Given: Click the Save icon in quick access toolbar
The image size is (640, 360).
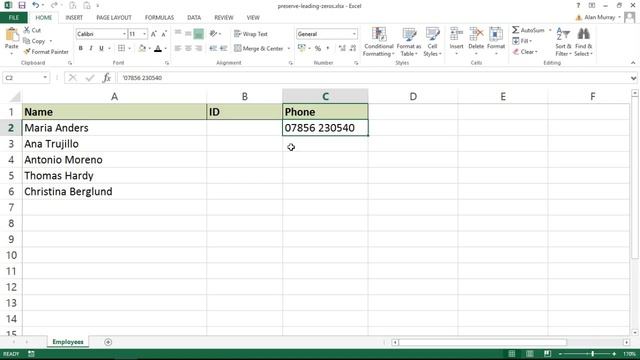Looking at the screenshot, I should [x=22, y=5].
